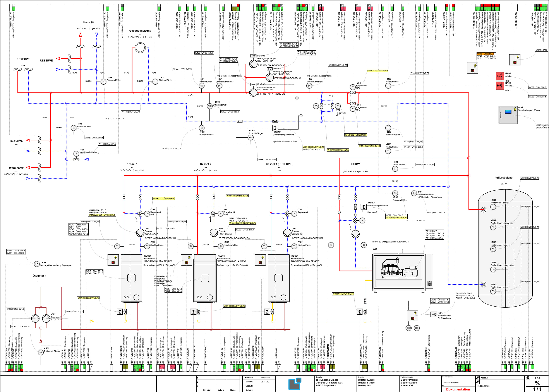
Task: Click the red Dokumentation title text
Action: pyautogui.click(x=458, y=389)
